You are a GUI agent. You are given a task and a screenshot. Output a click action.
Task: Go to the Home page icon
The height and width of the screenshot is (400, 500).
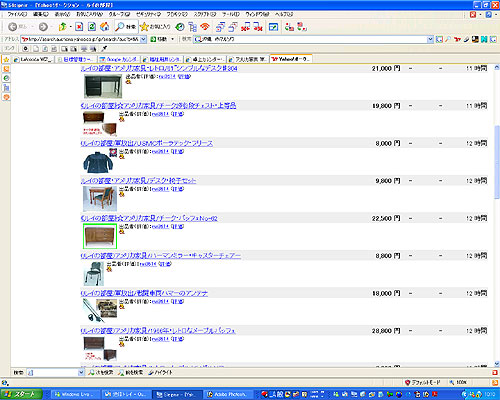pos(104,27)
